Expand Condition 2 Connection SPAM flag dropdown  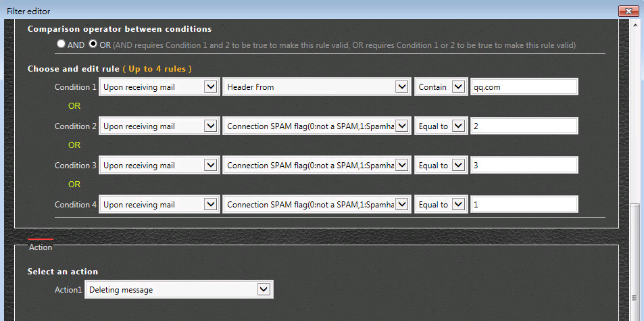pos(317,126)
